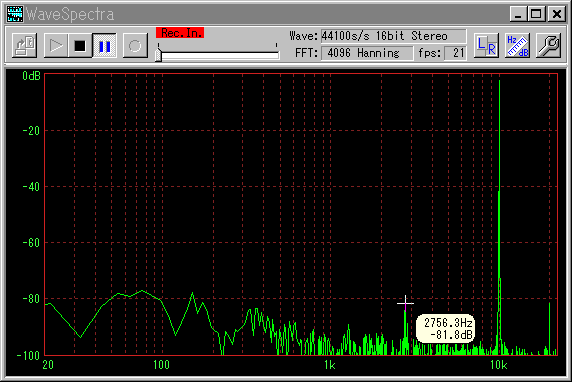Move the playback position slider thumb
This screenshot has height=382, width=572.
click(x=158, y=55)
